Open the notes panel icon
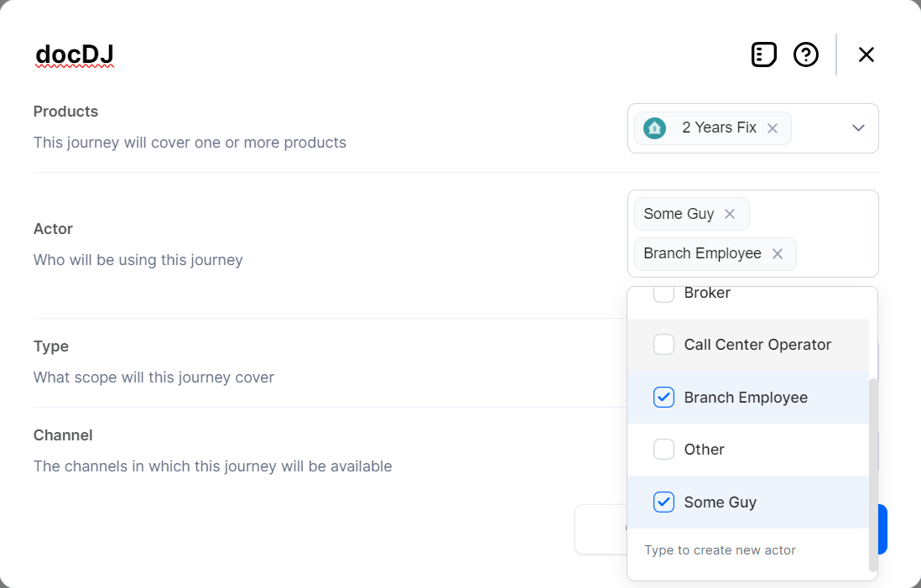Screen dimensions: 921x588 pos(763,55)
